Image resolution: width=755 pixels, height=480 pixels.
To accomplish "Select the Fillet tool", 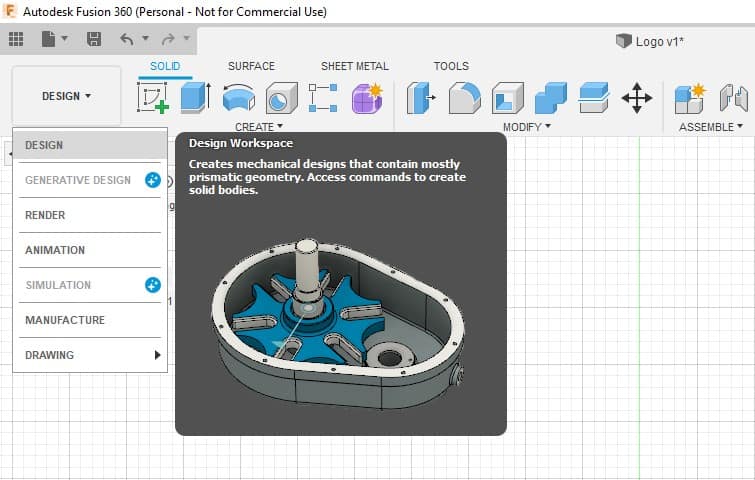I will tap(465, 98).
